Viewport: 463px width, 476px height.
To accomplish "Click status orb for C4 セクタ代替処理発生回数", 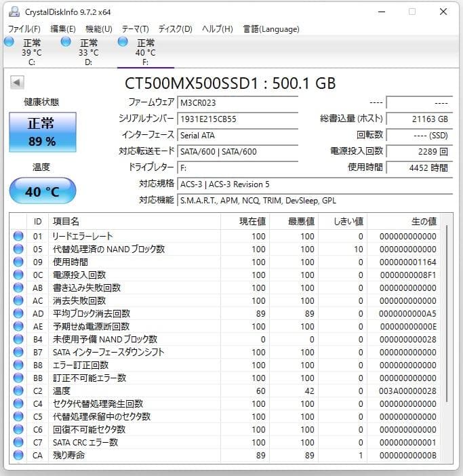I will point(18,403).
